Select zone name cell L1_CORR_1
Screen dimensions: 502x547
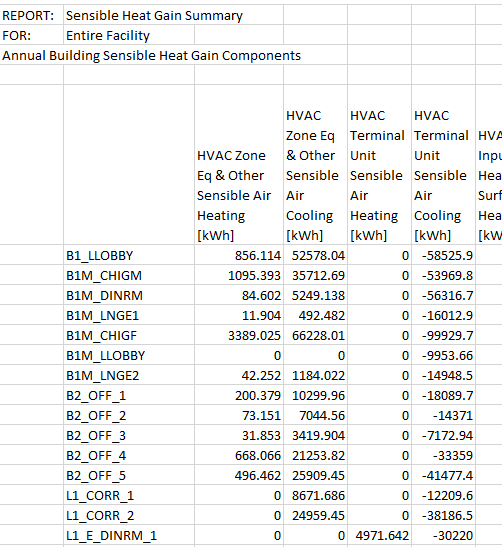pyautogui.click(x=129, y=495)
